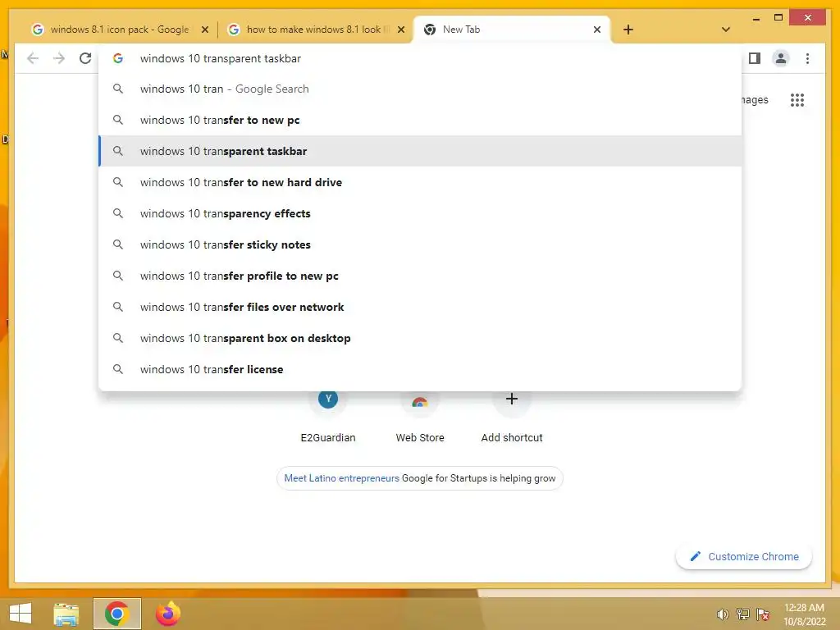Choose 'windows 10 transfer sticky notes' suggestion
This screenshot has width=840, height=630.
point(420,244)
